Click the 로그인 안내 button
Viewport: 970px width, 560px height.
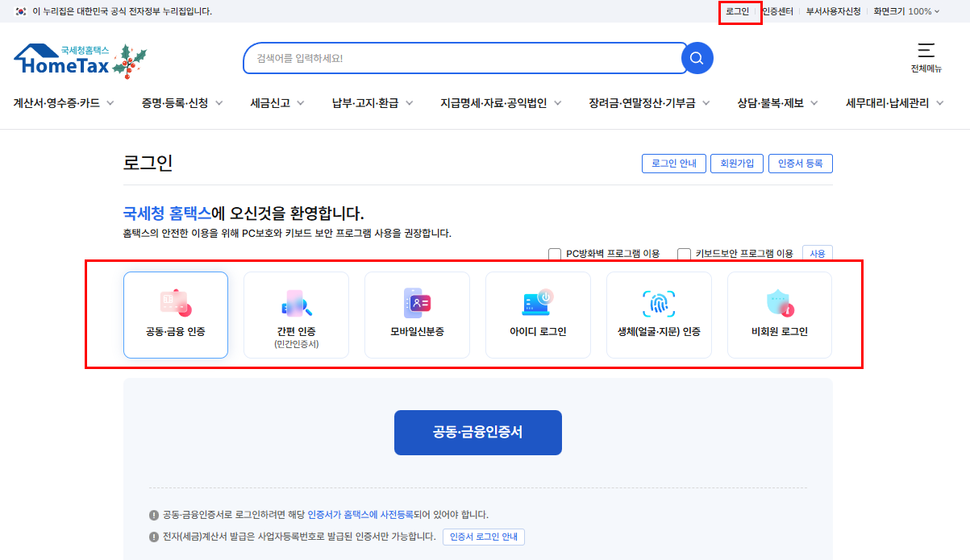point(674,164)
